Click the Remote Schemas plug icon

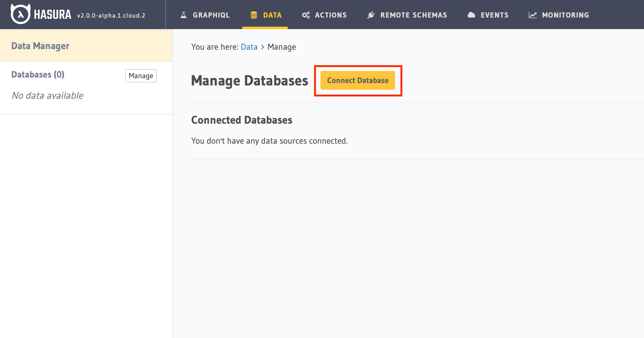point(371,15)
